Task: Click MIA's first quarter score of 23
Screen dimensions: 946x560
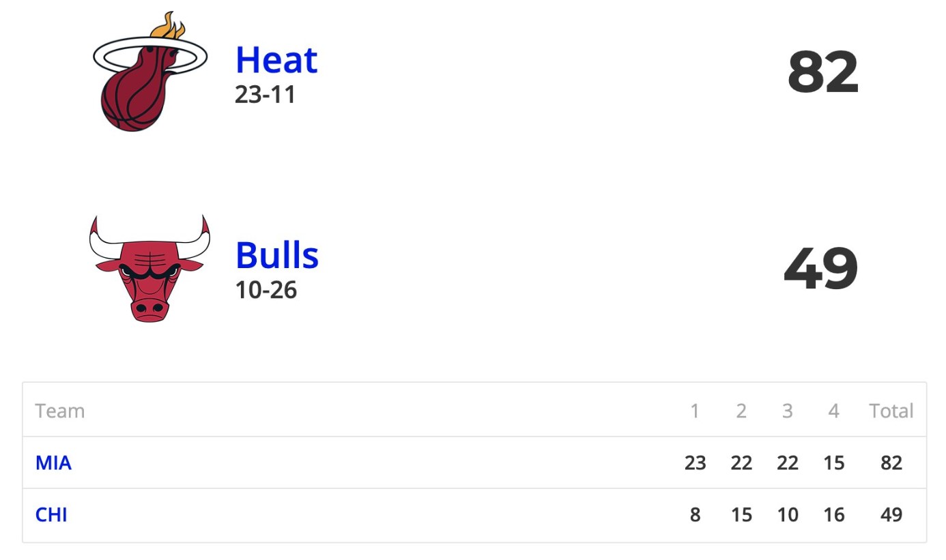Action: tap(695, 462)
